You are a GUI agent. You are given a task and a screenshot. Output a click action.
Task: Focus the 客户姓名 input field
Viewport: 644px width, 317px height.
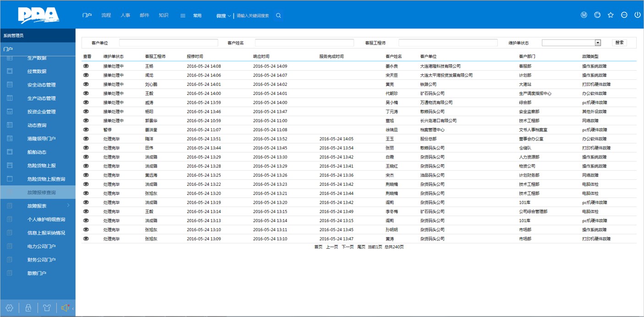pyautogui.click(x=305, y=43)
